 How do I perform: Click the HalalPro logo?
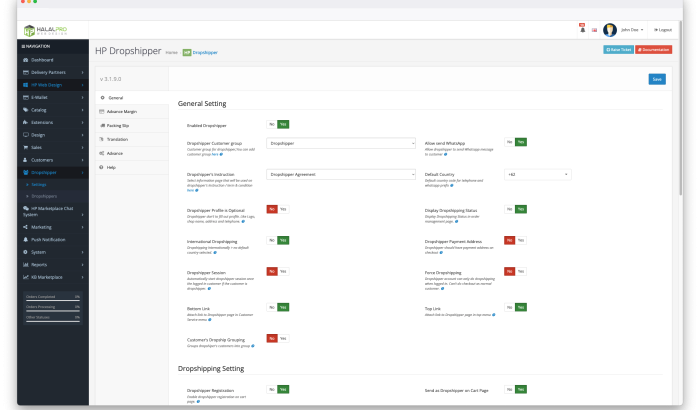click(x=45, y=30)
